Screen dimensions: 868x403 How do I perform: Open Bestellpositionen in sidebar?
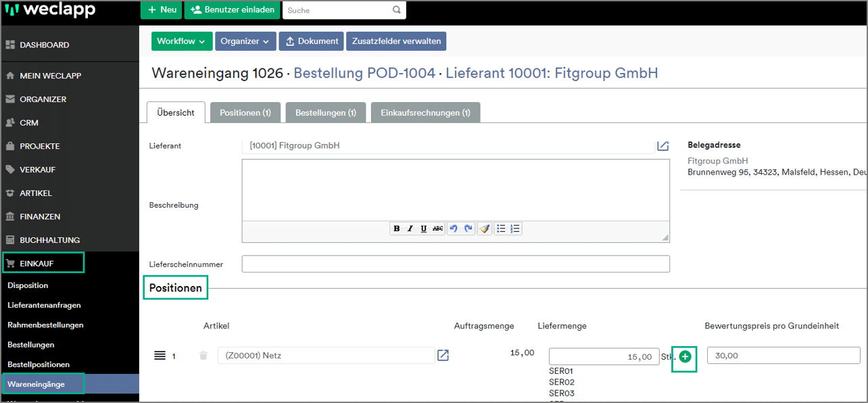[x=39, y=364]
